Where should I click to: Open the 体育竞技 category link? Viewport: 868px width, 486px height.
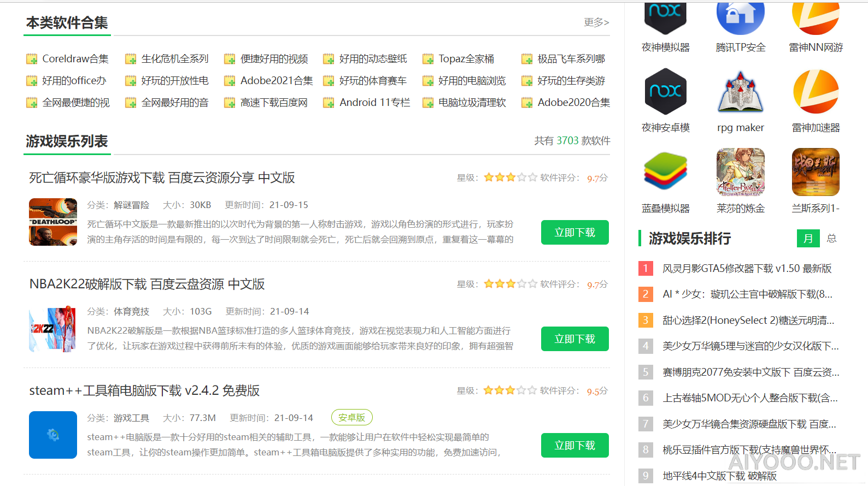[x=131, y=312]
